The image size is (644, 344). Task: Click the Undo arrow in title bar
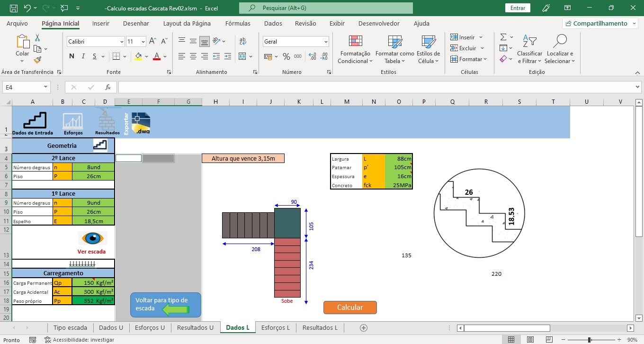27,8
